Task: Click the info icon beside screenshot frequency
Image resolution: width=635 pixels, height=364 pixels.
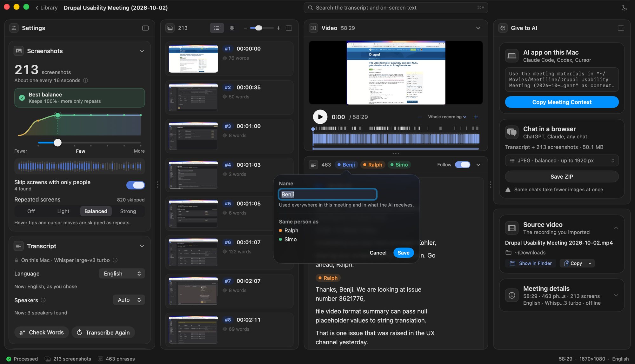Action: [85, 80]
